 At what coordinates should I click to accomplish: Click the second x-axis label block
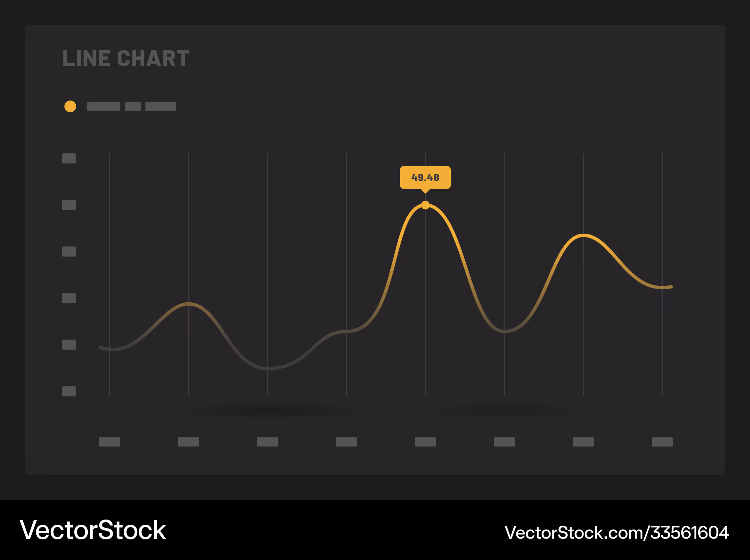pos(188,442)
